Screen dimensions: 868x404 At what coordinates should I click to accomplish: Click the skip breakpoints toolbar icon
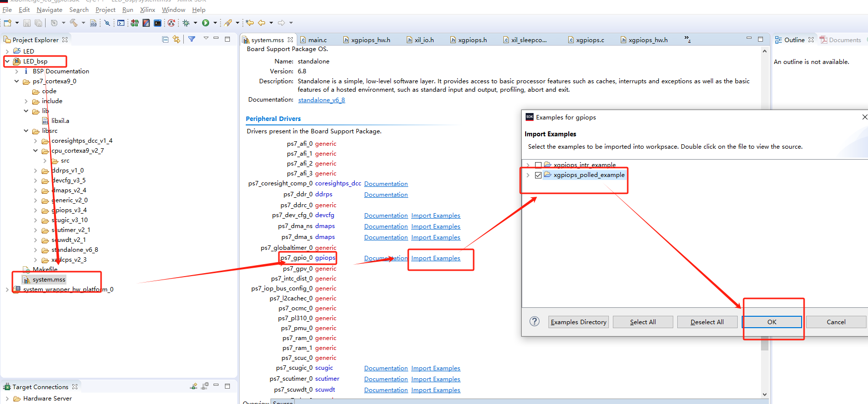(x=107, y=23)
